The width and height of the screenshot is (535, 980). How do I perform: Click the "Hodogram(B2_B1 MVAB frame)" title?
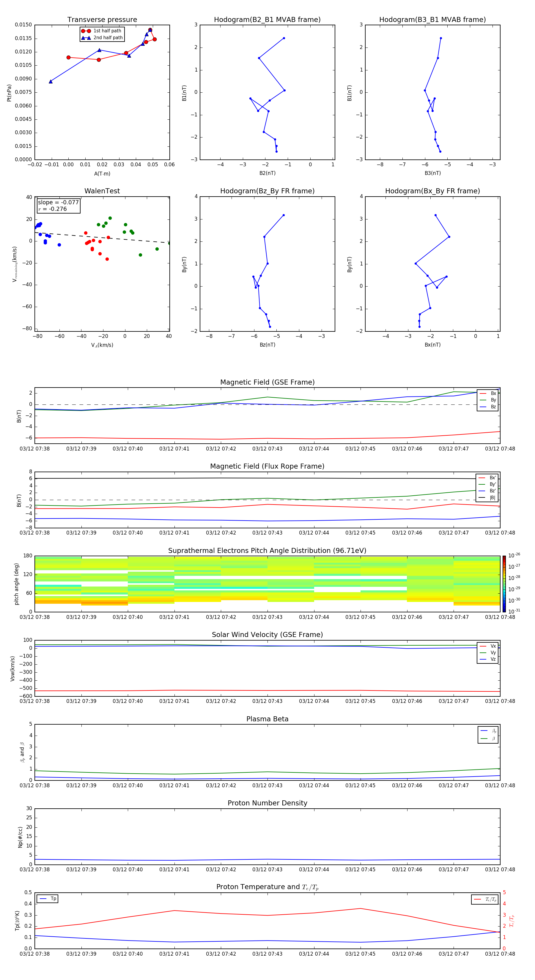tap(267, 20)
